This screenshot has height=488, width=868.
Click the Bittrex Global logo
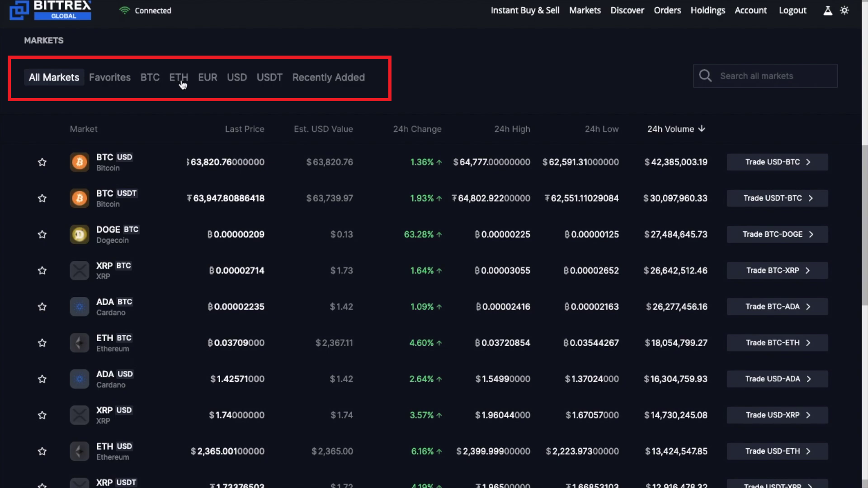(50, 10)
